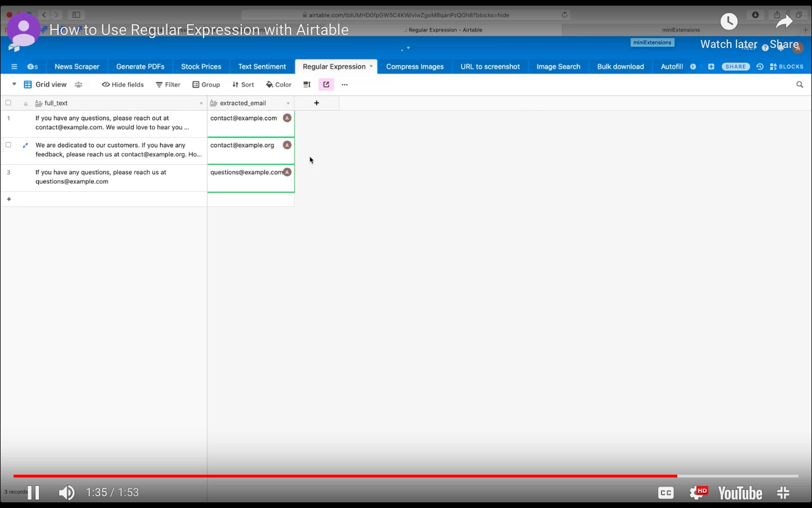Tick the checkbox on row two
This screenshot has width=812, height=508.
(8, 145)
